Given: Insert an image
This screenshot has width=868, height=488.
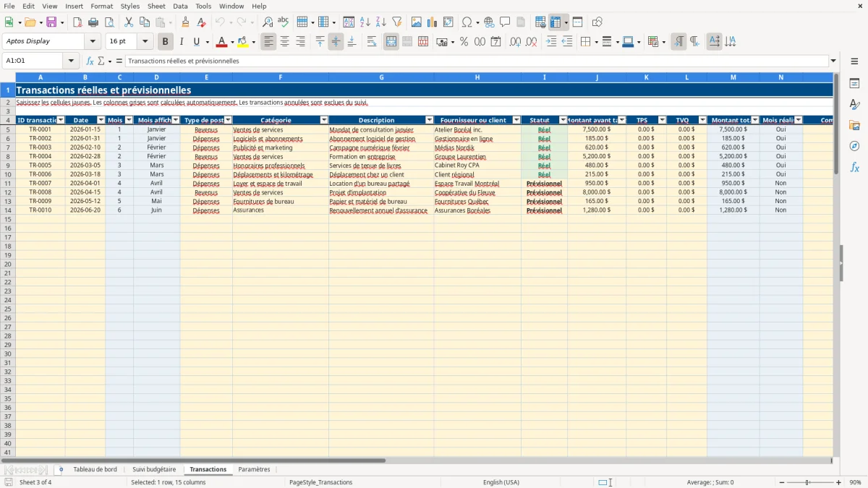Looking at the screenshot, I should (417, 22).
